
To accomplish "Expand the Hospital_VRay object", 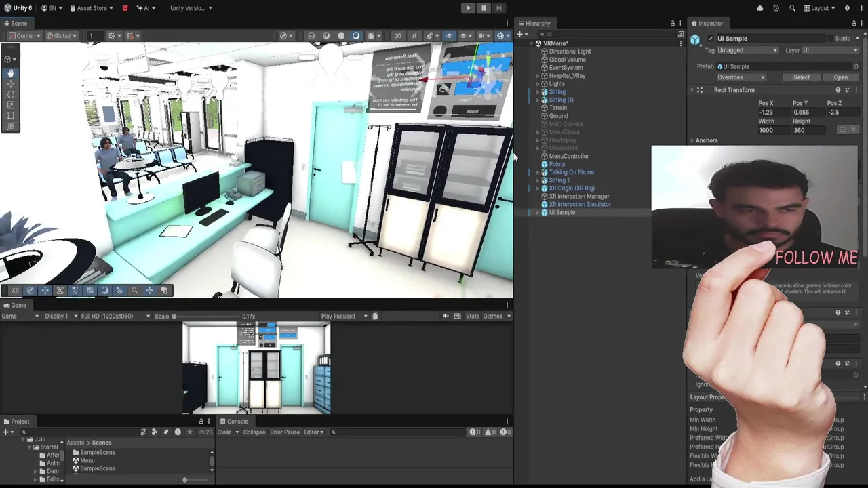I will click(x=538, y=76).
